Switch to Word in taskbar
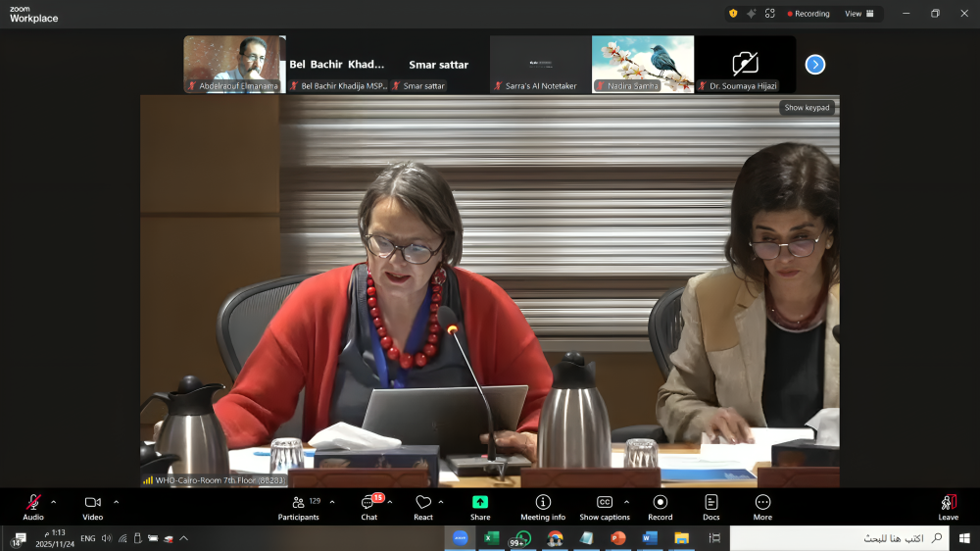980x551 pixels. pos(650,538)
